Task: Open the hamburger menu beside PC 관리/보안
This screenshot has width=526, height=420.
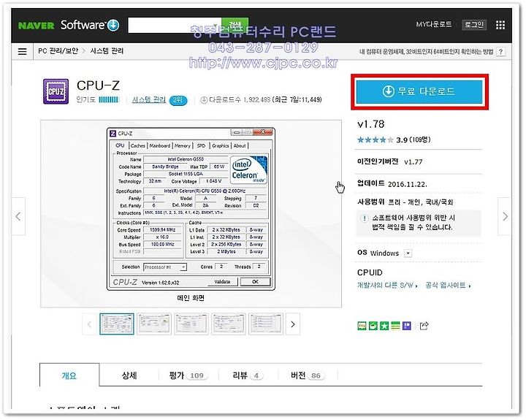Action: 22,51
